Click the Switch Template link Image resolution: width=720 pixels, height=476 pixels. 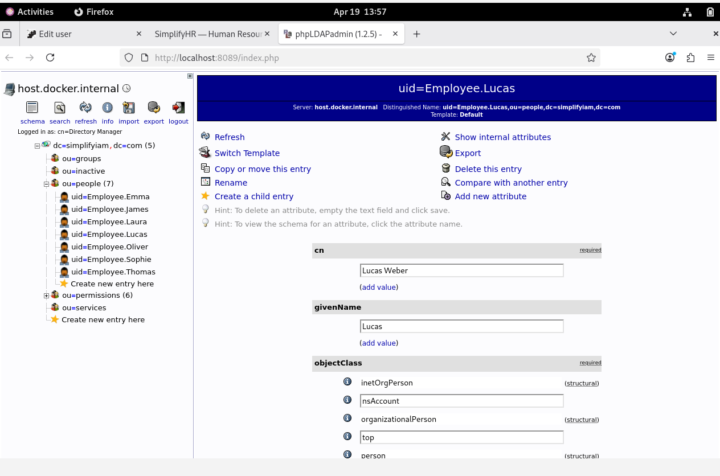(x=247, y=153)
